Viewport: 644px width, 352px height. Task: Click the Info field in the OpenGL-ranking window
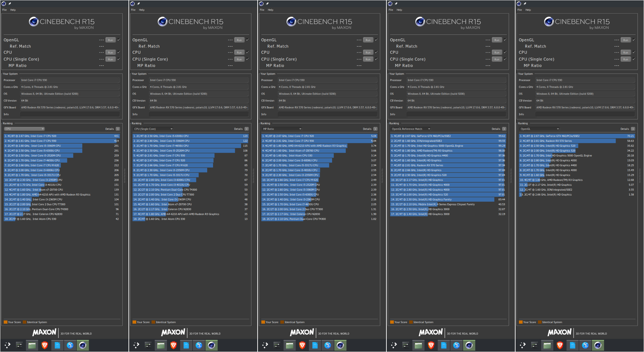tap(585, 114)
